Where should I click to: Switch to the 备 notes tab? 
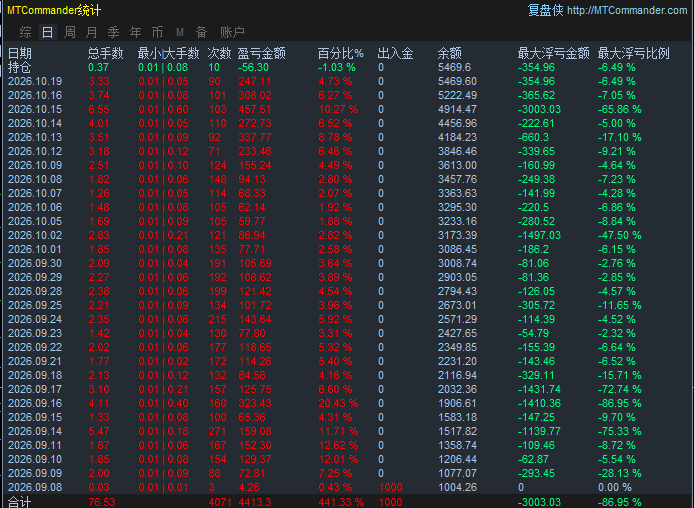(x=201, y=32)
